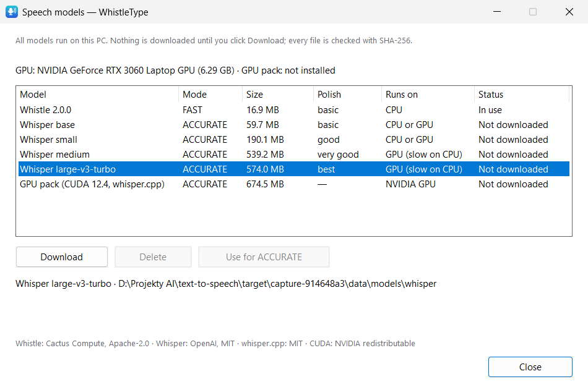
Task: Select the GPU pack (CUDA 12.4, whisper.cpp) row
Action: point(294,184)
